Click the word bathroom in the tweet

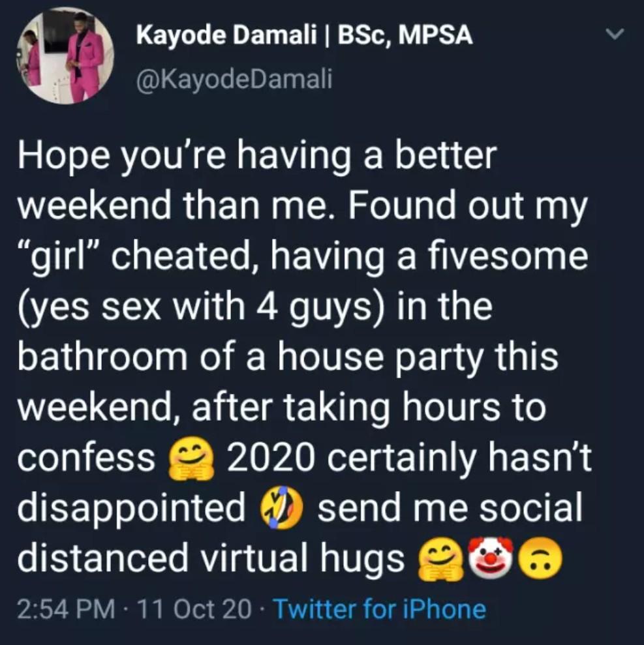coord(102,356)
